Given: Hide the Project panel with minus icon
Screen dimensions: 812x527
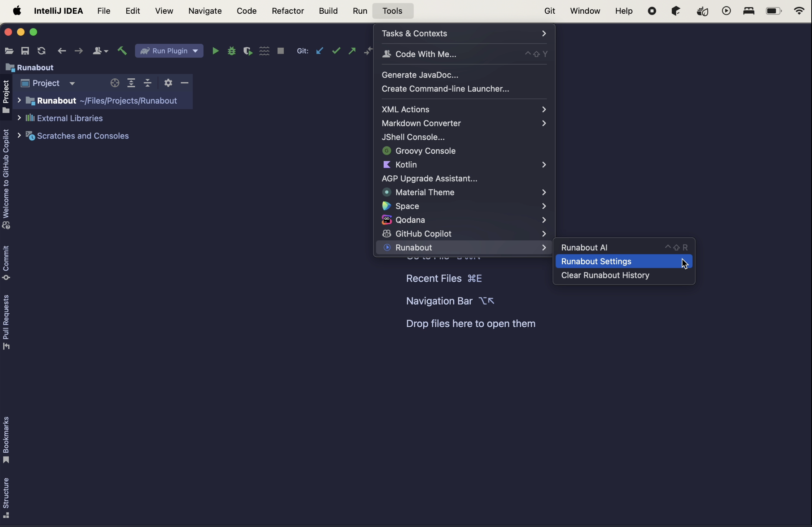Looking at the screenshot, I should [x=184, y=83].
